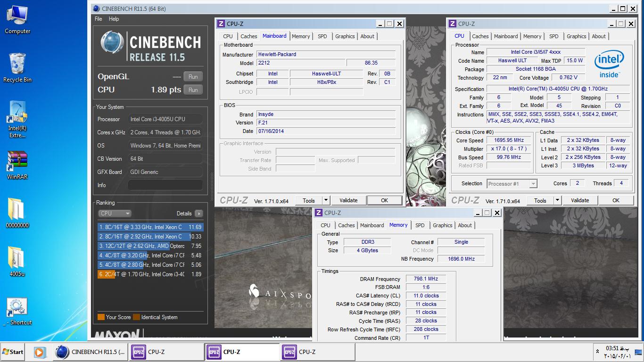This screenshot has height=362, width=644.
Task: Switch to CPU tab in Mainboard CPU-Z window
Action: click(x=228, y=36)
